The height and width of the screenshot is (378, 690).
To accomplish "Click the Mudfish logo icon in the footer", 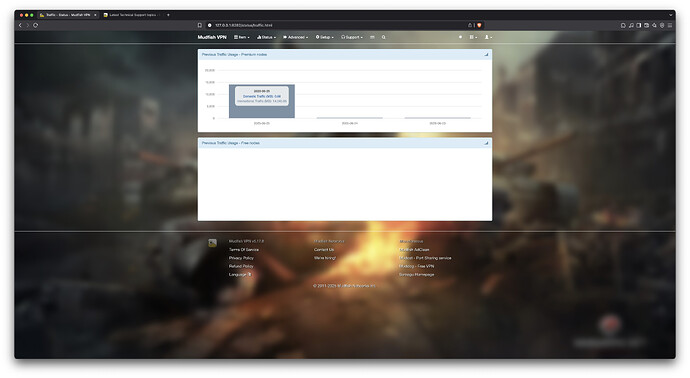I will coord(213,242).
